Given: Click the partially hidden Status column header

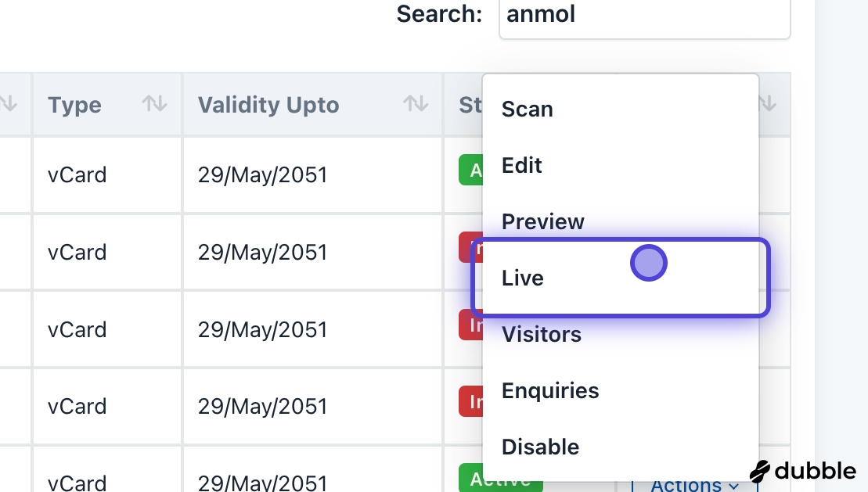Looking at the screenshot, I should coord(470,105).
